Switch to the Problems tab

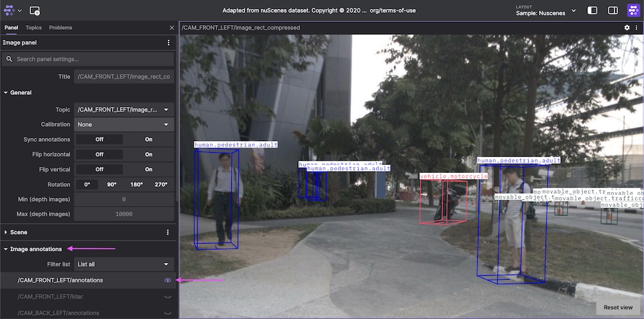pyautogui.click(x=61, y=28)
